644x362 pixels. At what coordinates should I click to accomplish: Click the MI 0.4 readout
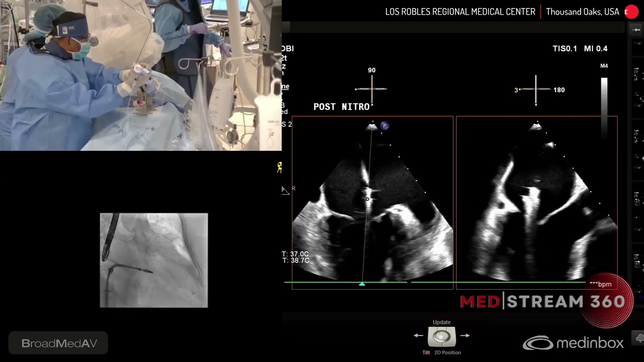click(x=596, y=49)
